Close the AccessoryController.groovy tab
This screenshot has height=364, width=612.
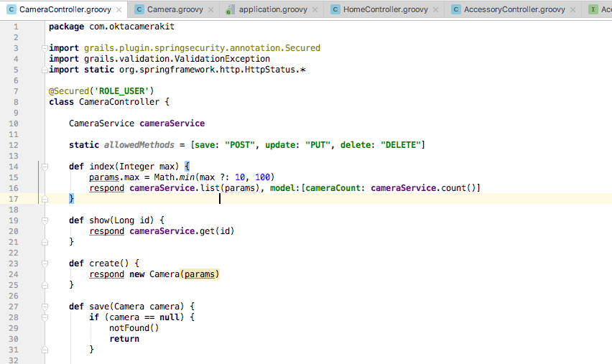[572, 10]
